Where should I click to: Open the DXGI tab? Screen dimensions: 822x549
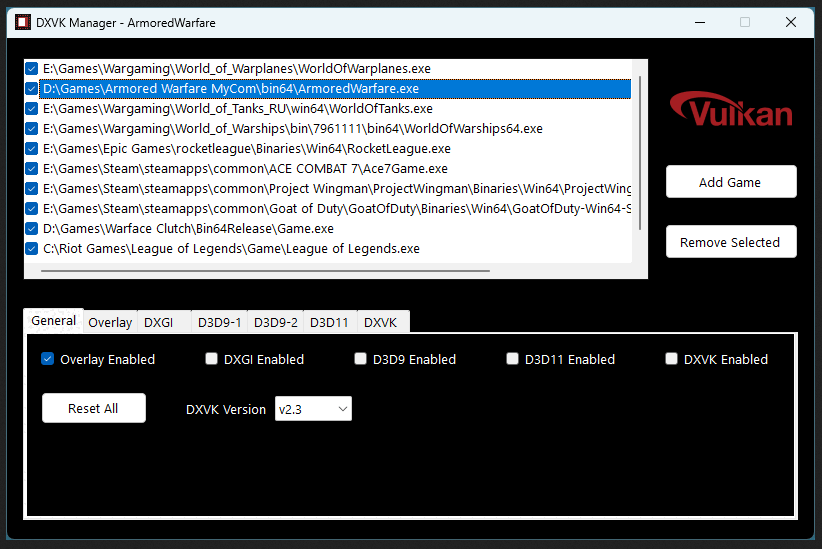[164, 322]
